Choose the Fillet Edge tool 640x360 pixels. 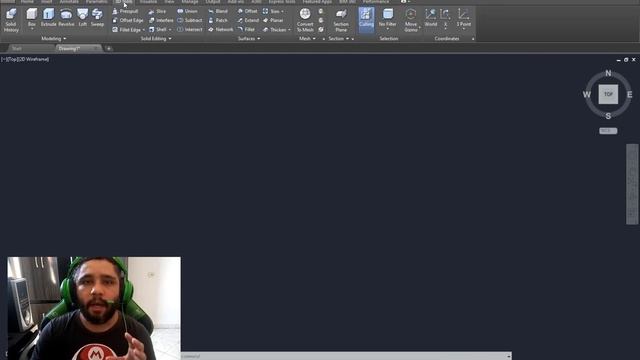pyautogui.click(x=126, y=30)
